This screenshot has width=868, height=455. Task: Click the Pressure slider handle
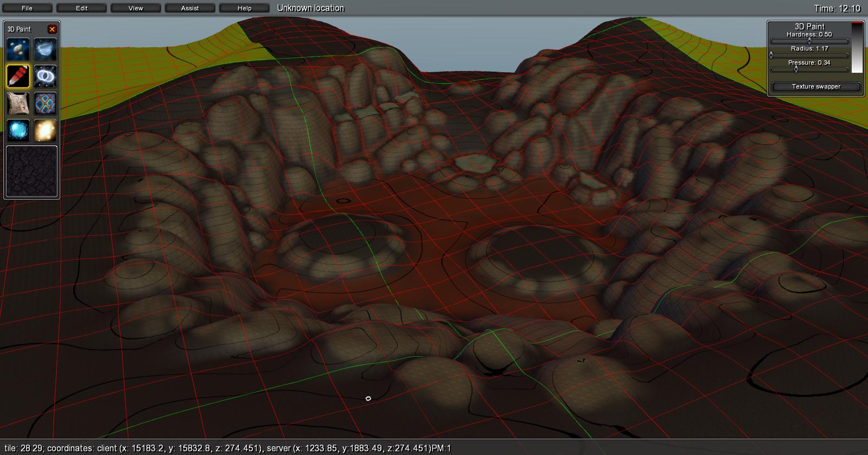[x=796, y=69]
